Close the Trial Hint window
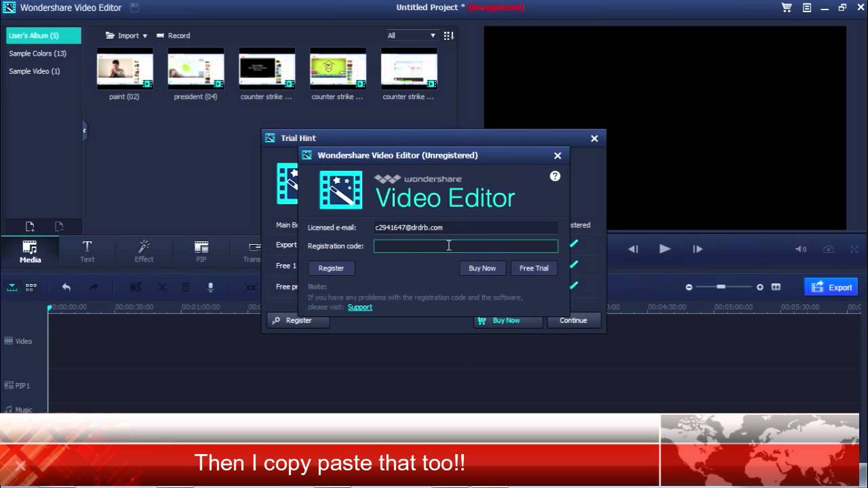868x488 pixels. click(x=594, y=138)
